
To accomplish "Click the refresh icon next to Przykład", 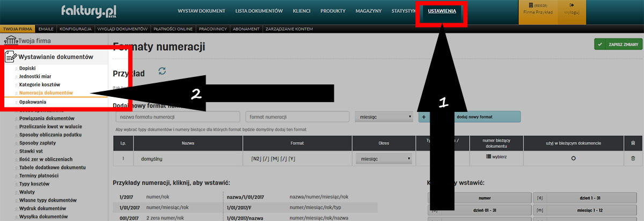I will coord(163,72).
